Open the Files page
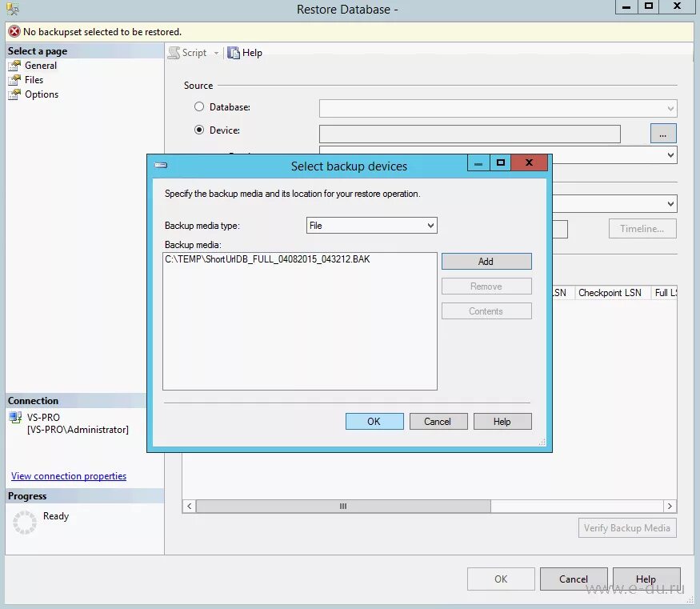This screenshot has height=609, width=700. (34, 80)
